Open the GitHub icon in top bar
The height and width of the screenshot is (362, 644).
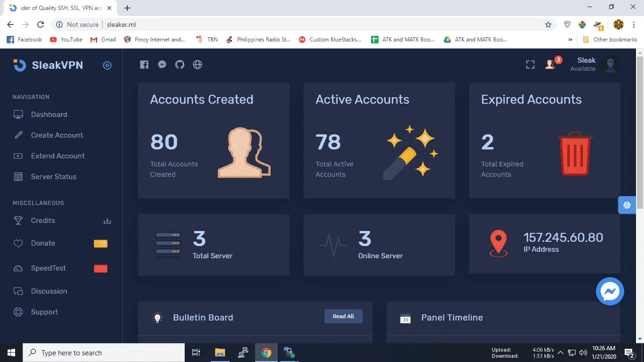pos(180,65)
